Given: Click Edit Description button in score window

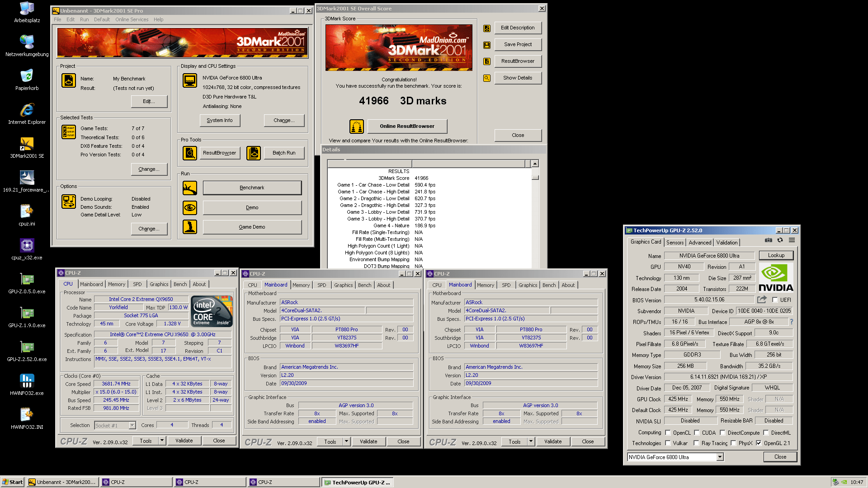Looking at the screenshot, I should click(518, 28).
